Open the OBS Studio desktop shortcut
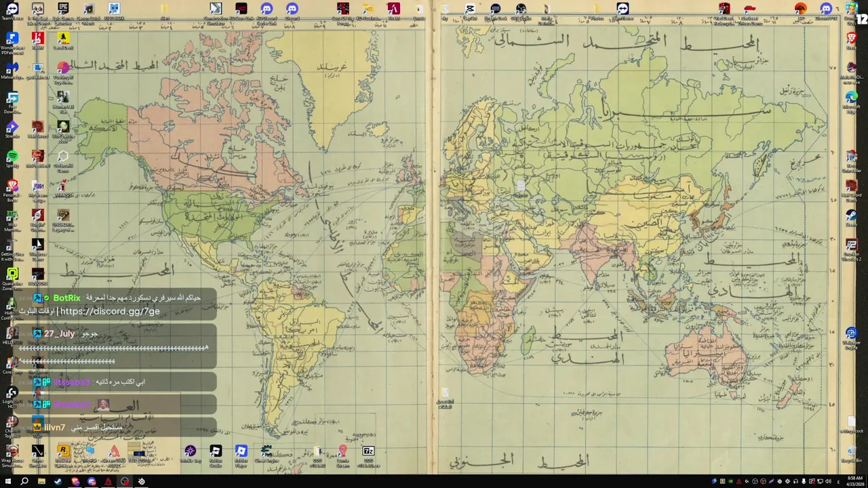Image resolution: width=868 pixels, height=488 pixels. [x=521, y=12]
